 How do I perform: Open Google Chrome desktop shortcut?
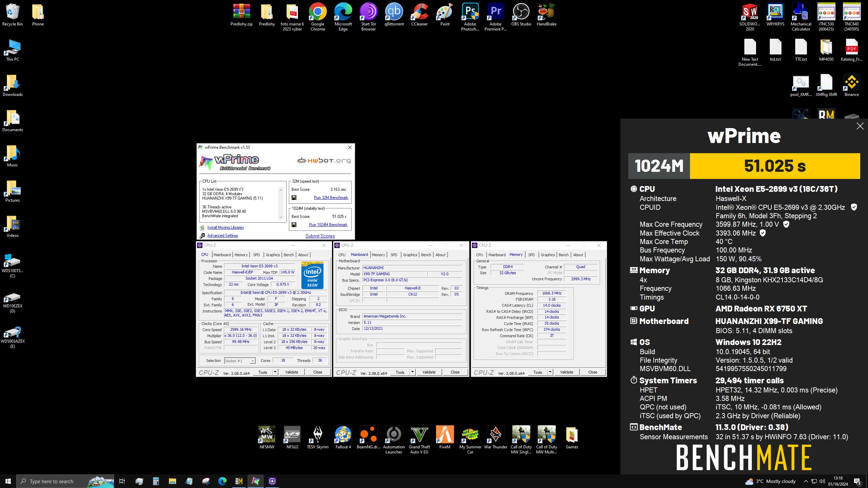point(318,17)
